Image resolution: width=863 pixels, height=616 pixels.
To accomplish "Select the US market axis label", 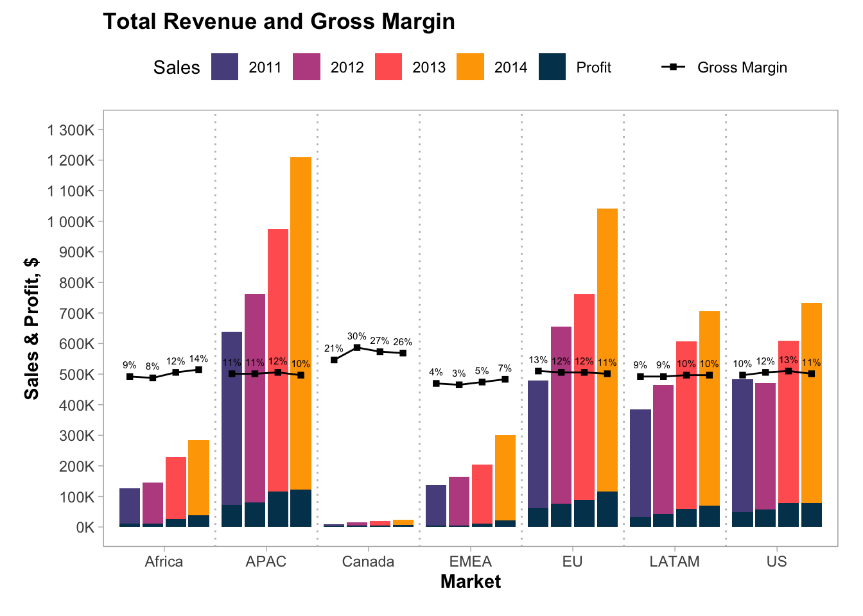I will click(778, 560).
